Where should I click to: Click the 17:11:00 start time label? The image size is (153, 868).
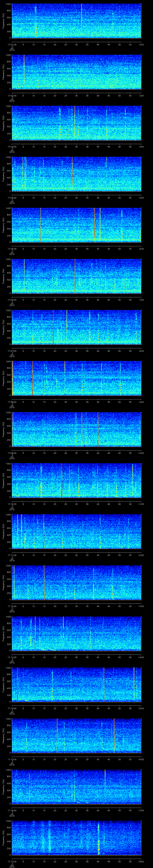click(12, 555)
